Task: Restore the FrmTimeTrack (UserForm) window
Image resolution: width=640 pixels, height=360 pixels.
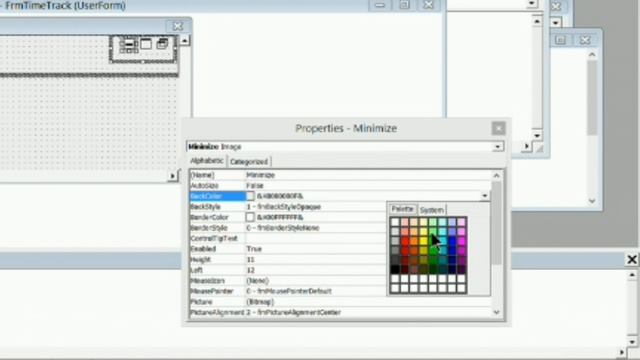Action: pyautogui.click(x=404, y=5)
